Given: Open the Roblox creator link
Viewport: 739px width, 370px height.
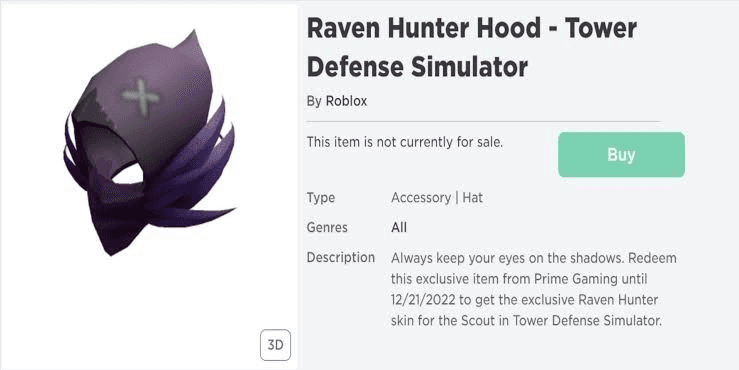Looking at the screenshot, I should tap(346, 101).
